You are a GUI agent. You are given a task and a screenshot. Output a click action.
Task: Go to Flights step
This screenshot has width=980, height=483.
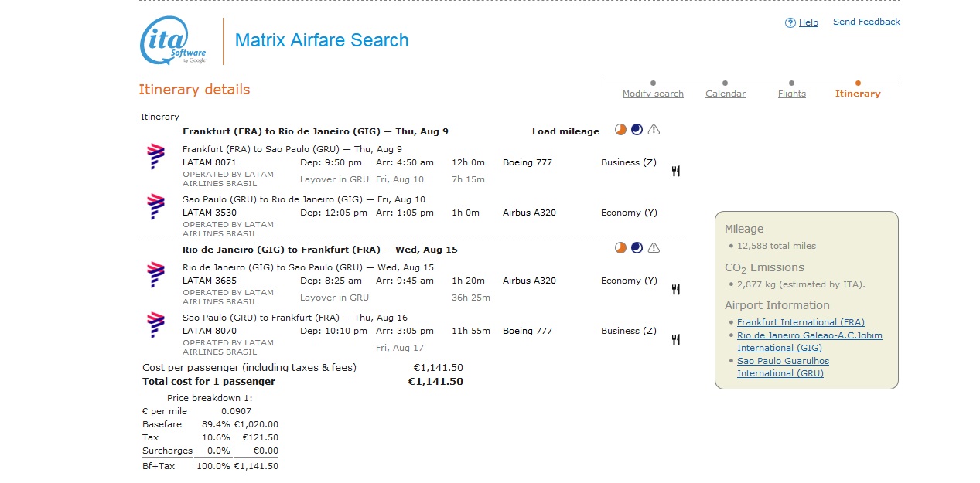(792, 94)
